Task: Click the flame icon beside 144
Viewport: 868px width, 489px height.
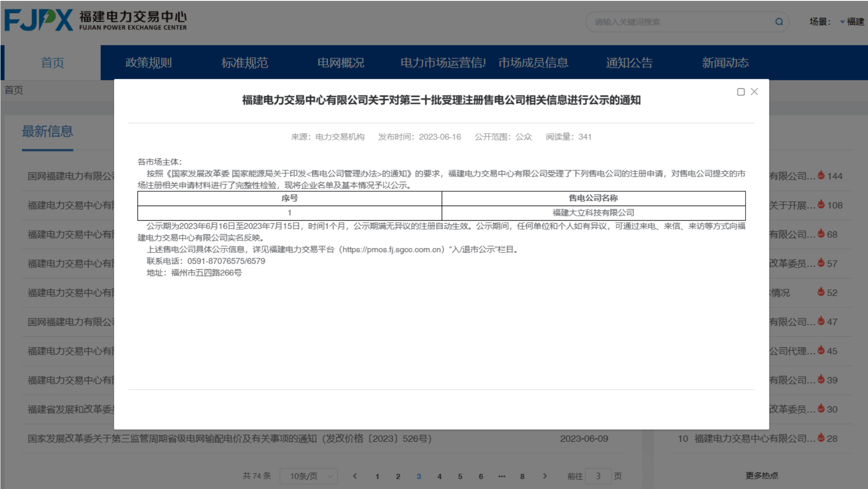Action: [821, 175]
